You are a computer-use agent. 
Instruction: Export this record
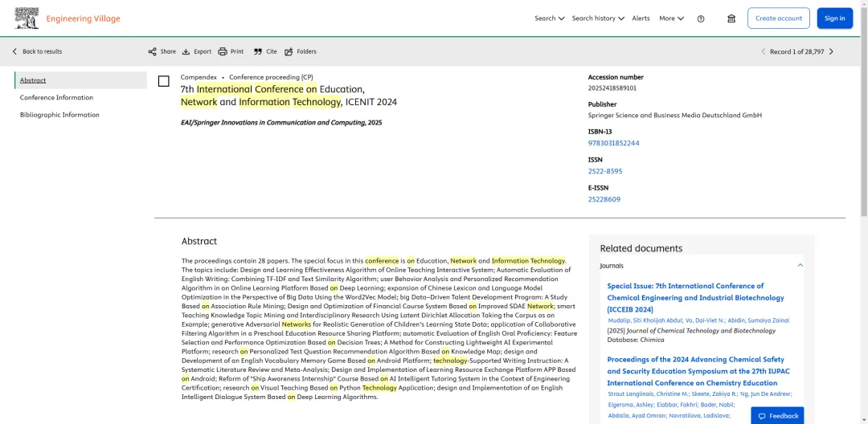click(x=197, y=51)
